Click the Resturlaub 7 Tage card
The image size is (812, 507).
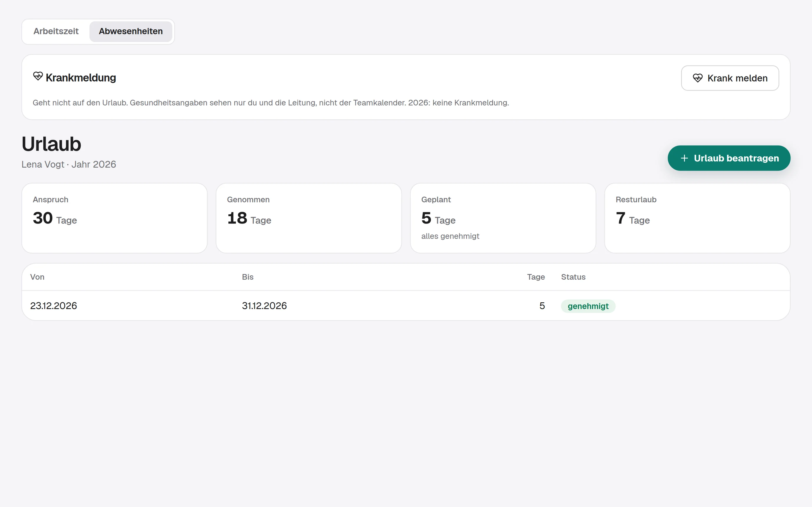pos(697,218)
